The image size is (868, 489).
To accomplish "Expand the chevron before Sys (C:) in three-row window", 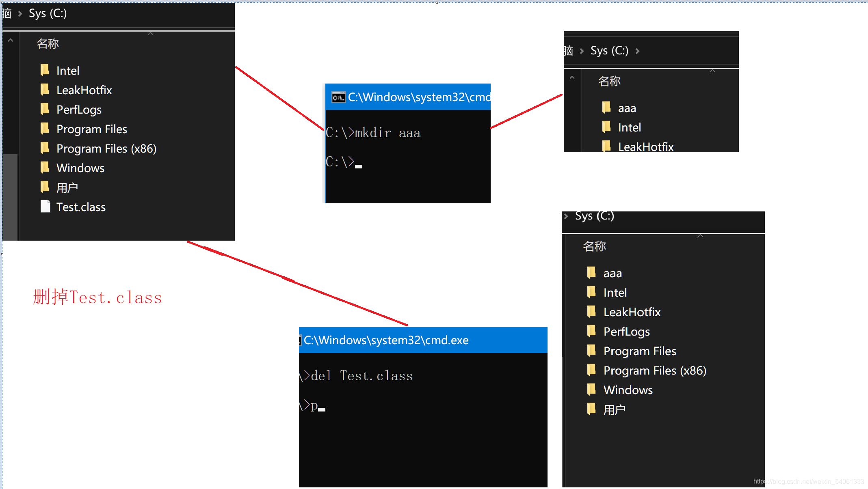I will click(582, 51).
